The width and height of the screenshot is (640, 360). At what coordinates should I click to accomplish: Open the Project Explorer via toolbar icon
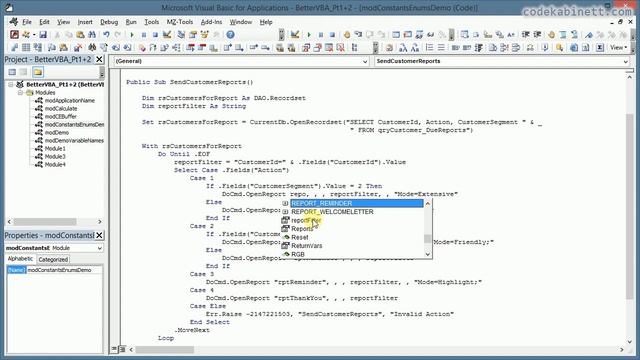(181, 35)
